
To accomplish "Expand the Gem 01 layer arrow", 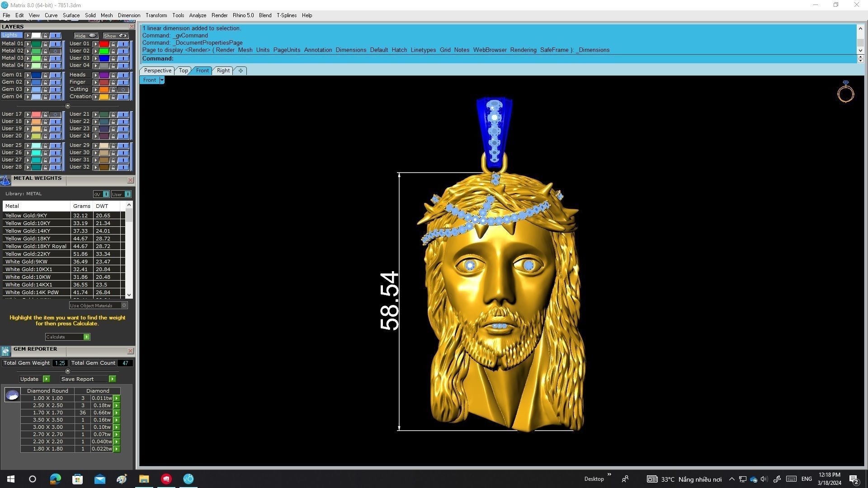I will click(28, 75).
